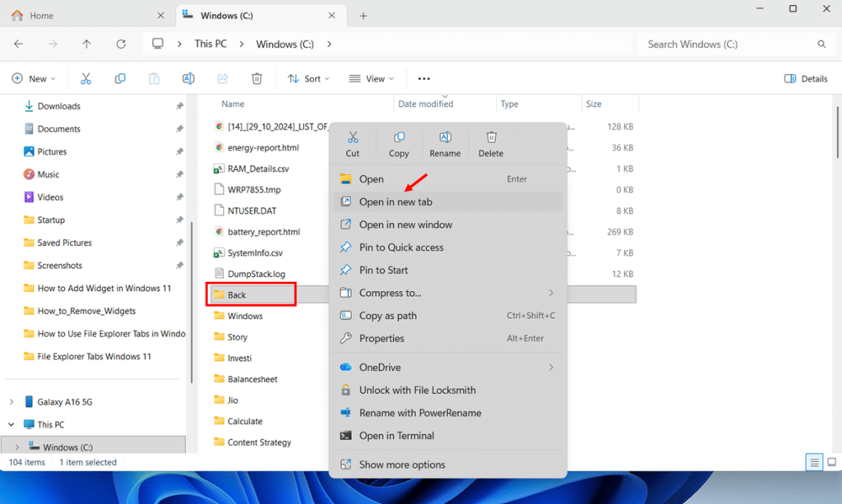Select the Balancesheet folder
This screenshot has width=842, height=504.
click(x=252, y=380)
